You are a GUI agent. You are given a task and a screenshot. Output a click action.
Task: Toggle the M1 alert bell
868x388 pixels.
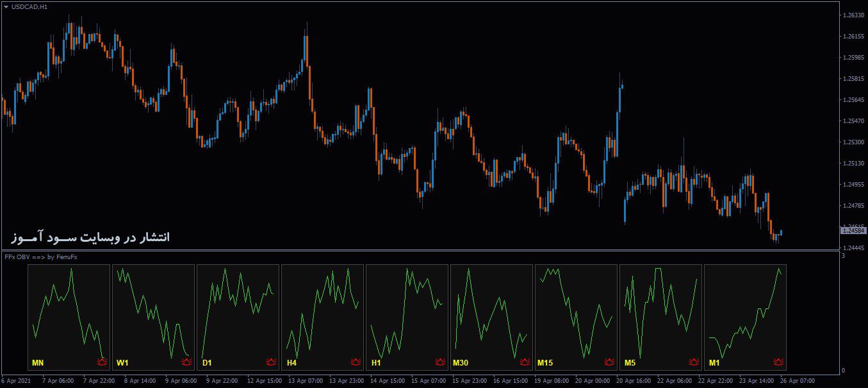tap(778, 362)
